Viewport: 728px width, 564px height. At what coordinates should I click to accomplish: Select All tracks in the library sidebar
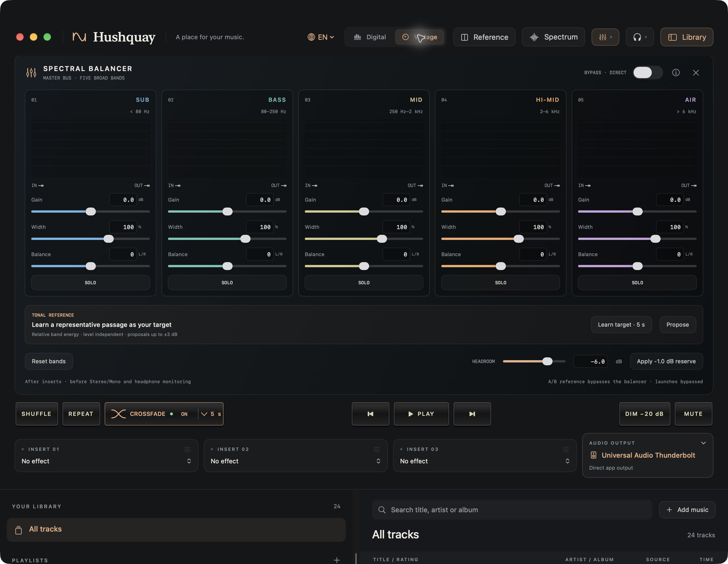(176, 529)
